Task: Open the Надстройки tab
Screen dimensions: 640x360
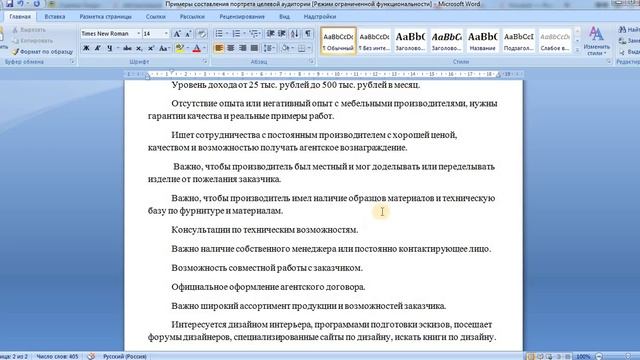Action: point(320,17)
